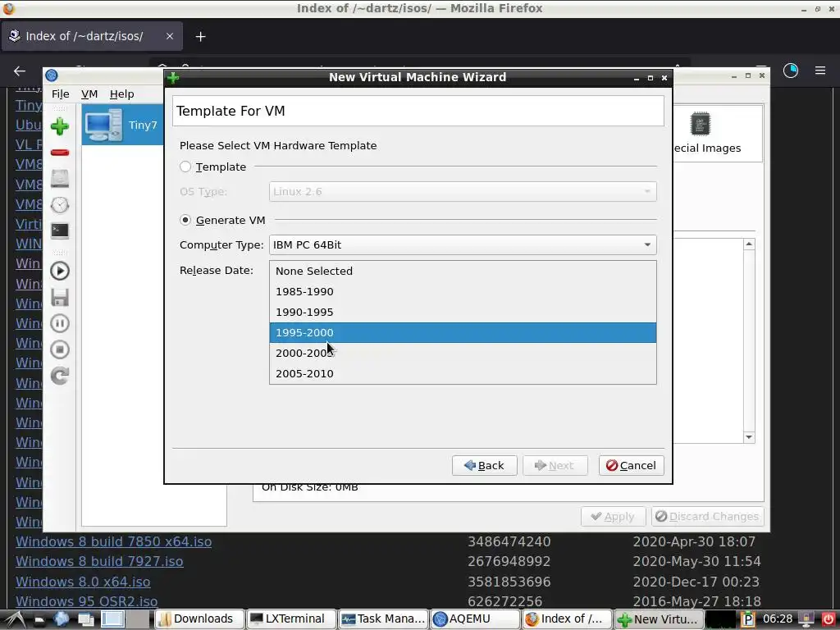The image size is (840, 630).
Task: Click the clock showing 06:28
Action: (x=778, y=619)
